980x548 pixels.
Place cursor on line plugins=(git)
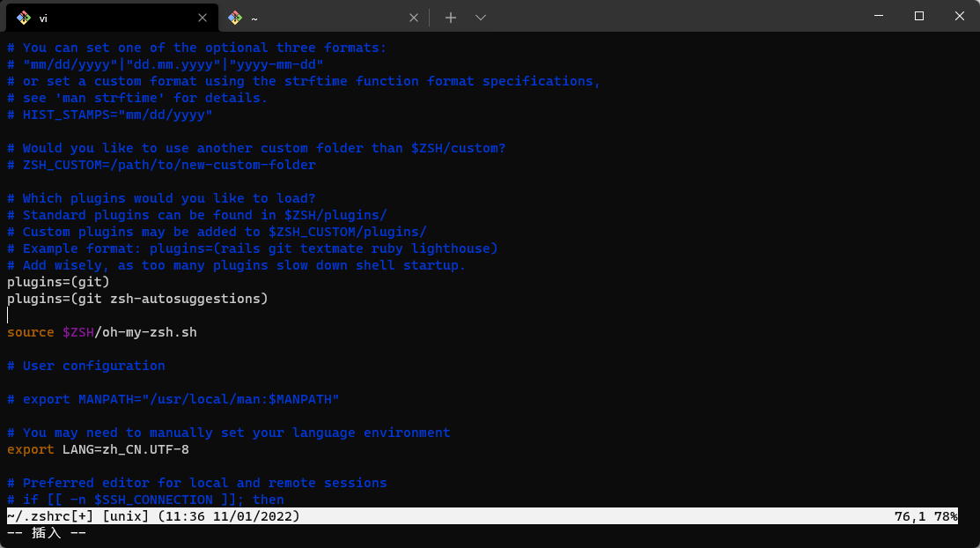[58, 282]
